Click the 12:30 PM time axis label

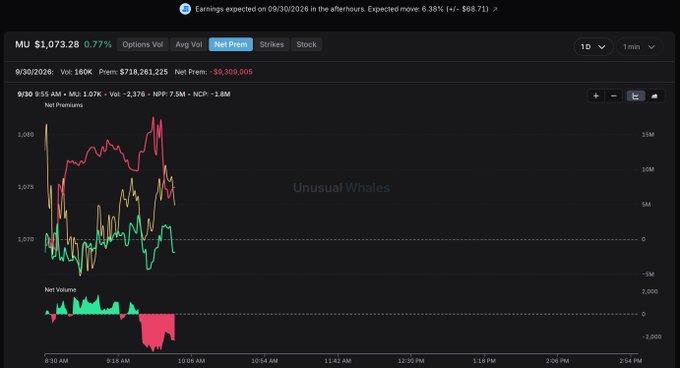tap(411, 361)
